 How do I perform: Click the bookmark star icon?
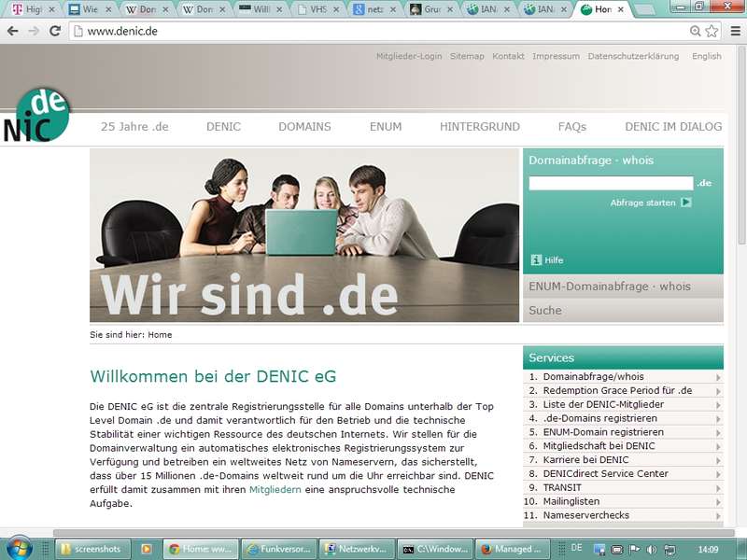point(712,31)
